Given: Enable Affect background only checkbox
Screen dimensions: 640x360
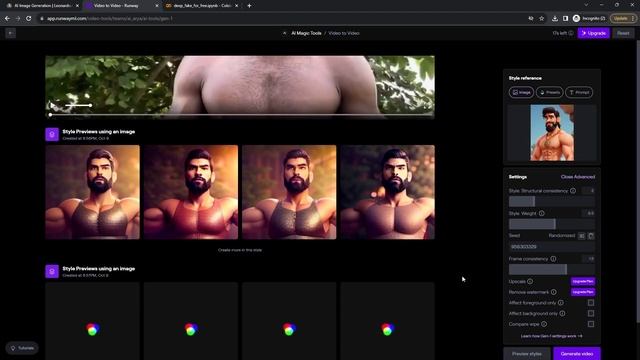Looking at the screenshot, I should point(591,313).
